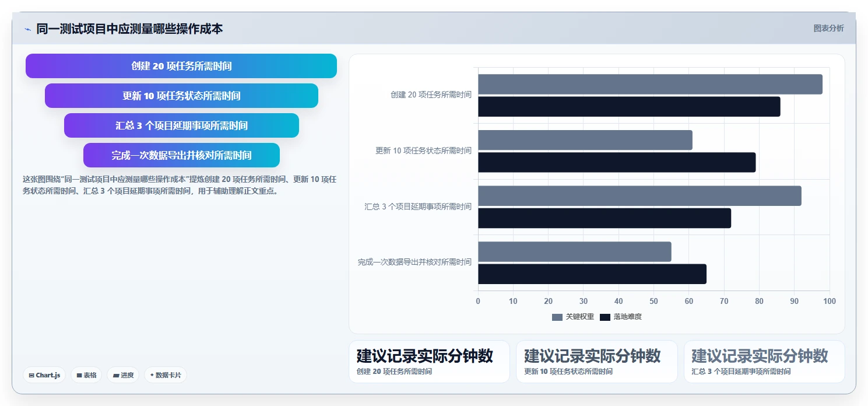Select the 完成一次数据导出并核对所需时间 funnel bar
Screen dimensions: 868x406
(181, 155)
